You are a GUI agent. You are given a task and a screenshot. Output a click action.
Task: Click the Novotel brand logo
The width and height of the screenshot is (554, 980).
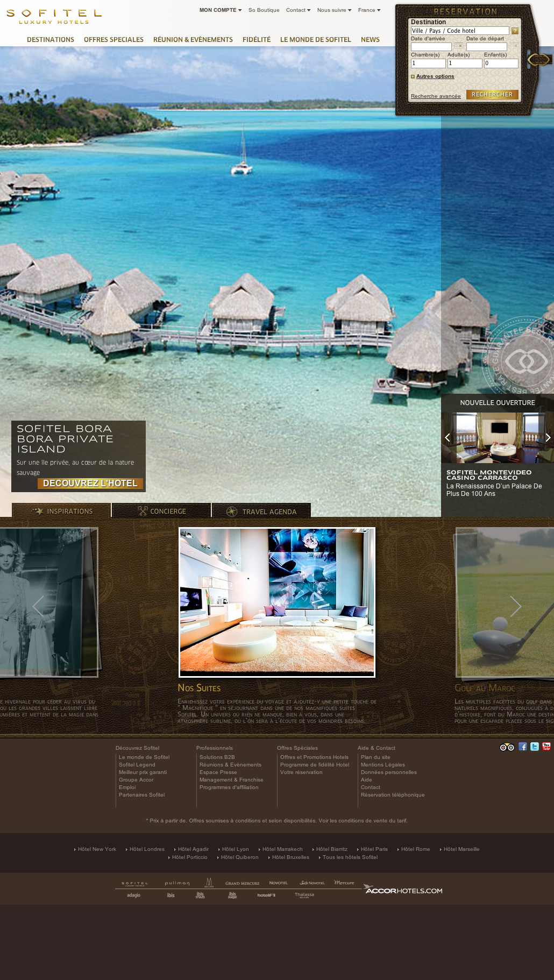click(x=279, y=883)
